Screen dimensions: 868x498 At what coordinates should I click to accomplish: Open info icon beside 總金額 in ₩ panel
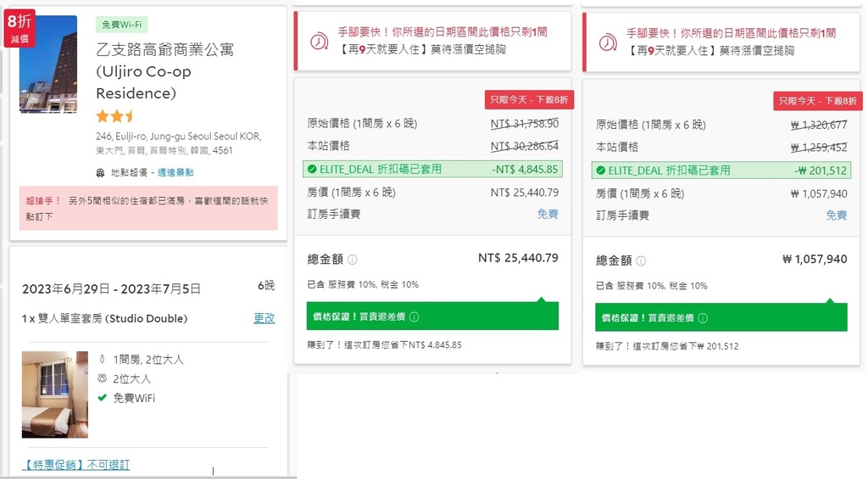tap(641, 261)
